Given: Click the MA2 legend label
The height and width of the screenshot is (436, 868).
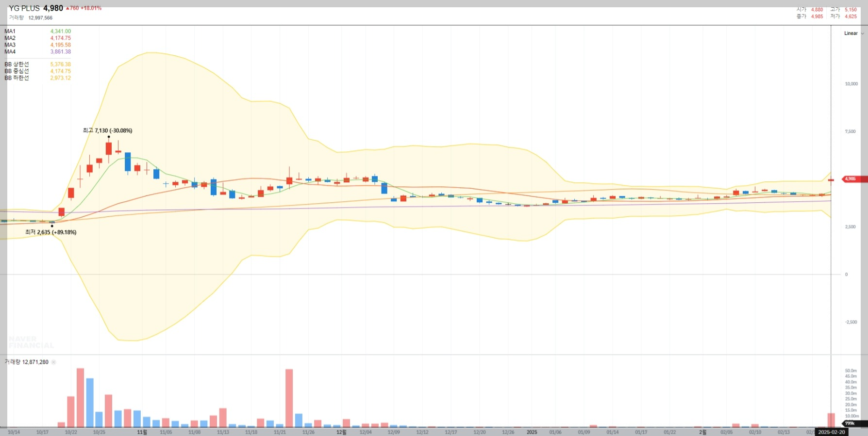Looking at the screenshot, I should click(x=10, y=38).
